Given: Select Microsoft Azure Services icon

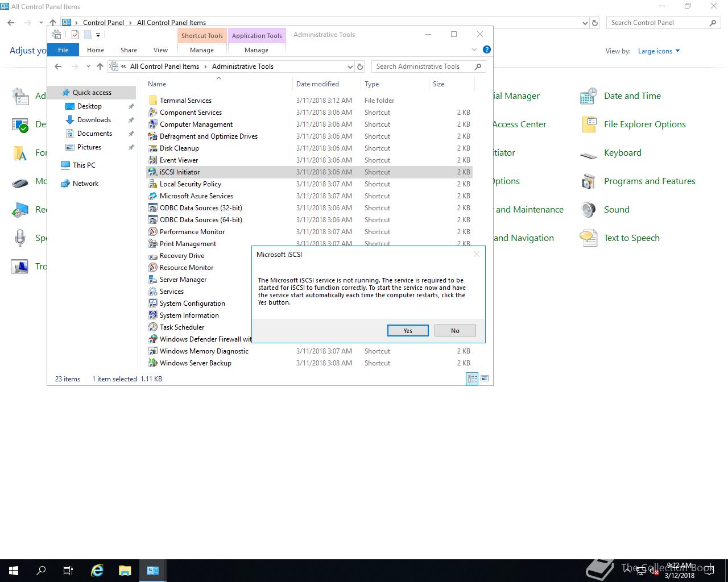Looking at the screenshot, I should (152, 196).
